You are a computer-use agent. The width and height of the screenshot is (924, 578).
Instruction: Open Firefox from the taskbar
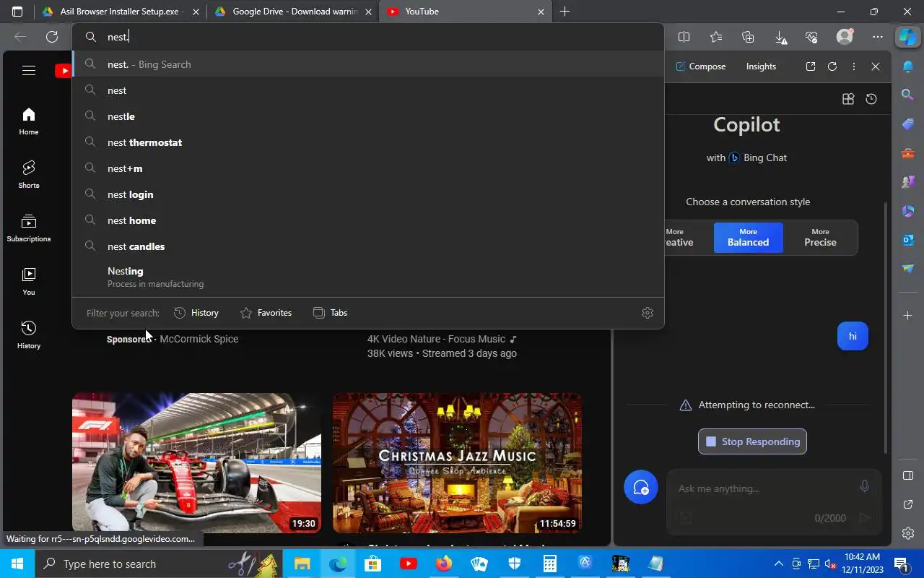tap(443, 564)
